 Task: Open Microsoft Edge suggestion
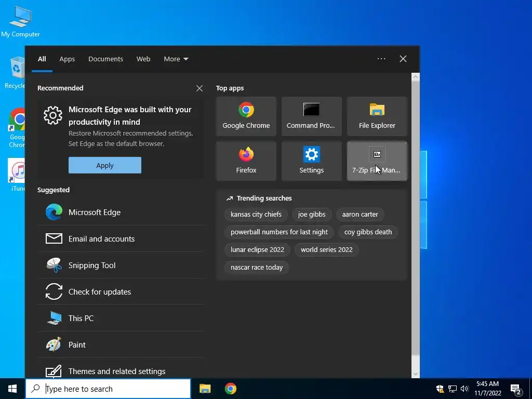[121, 212]
